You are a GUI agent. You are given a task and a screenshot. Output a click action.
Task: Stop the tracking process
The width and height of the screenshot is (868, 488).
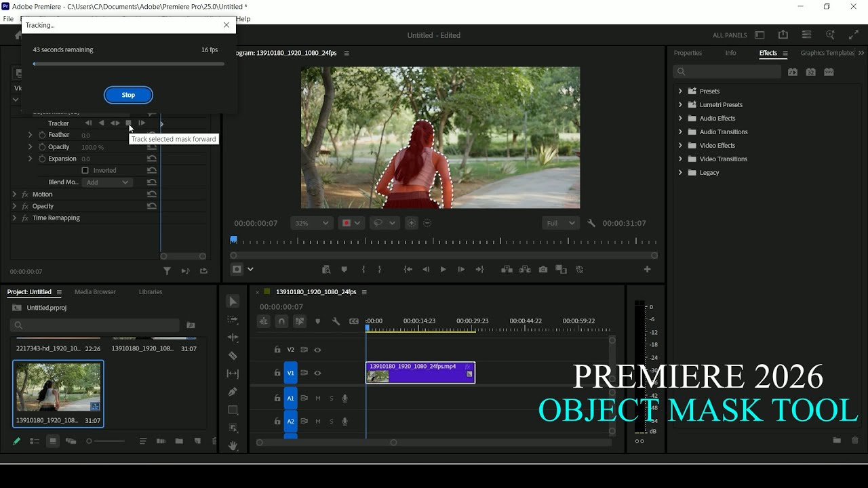pos(128,95)
